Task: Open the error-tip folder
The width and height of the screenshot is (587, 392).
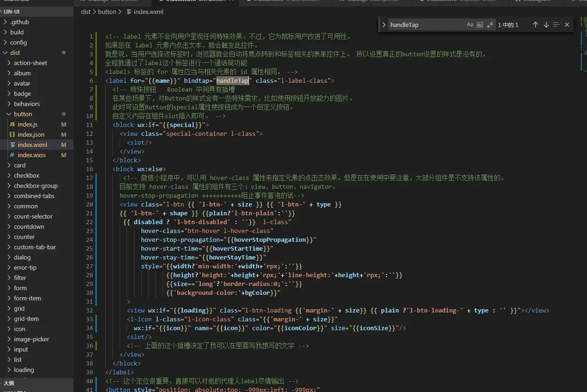Action: pyautogui.click(x=37, y=267)
